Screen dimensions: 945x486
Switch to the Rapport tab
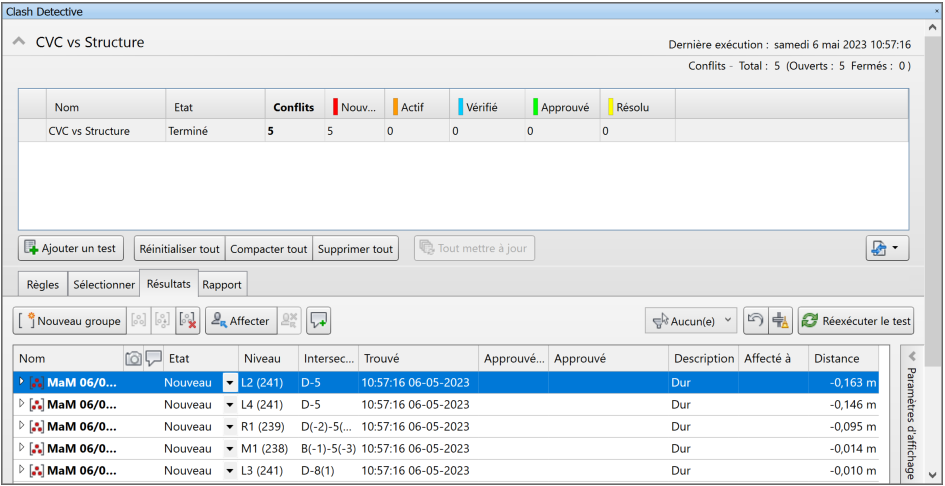(x=222, y=285)
